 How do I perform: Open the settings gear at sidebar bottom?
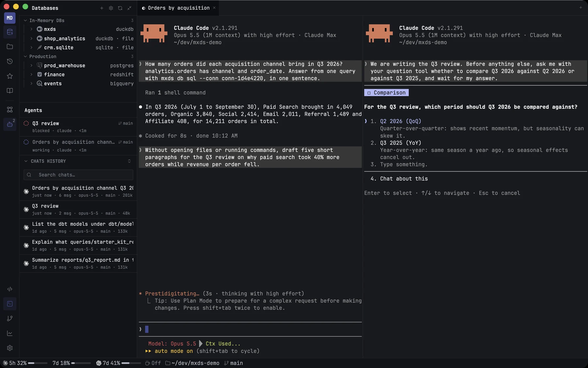[10, 348]
